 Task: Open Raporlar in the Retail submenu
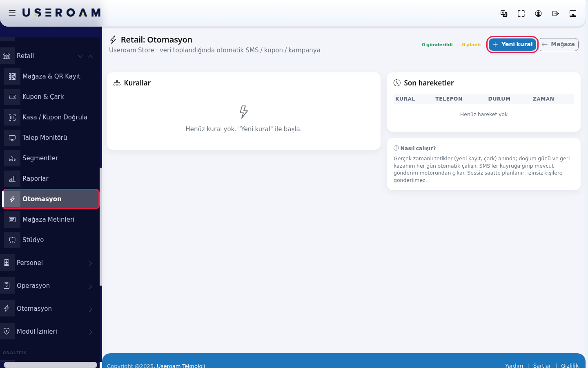51,179
